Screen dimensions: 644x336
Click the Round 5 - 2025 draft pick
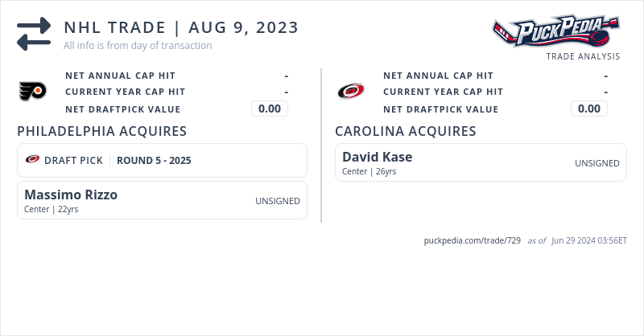point(154,160)
